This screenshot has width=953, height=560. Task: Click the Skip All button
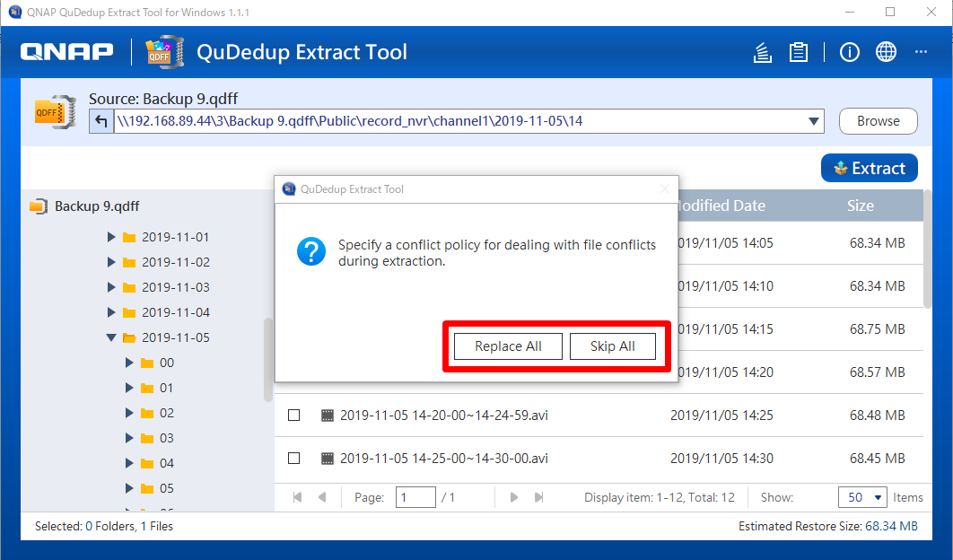tap(613, 346)
